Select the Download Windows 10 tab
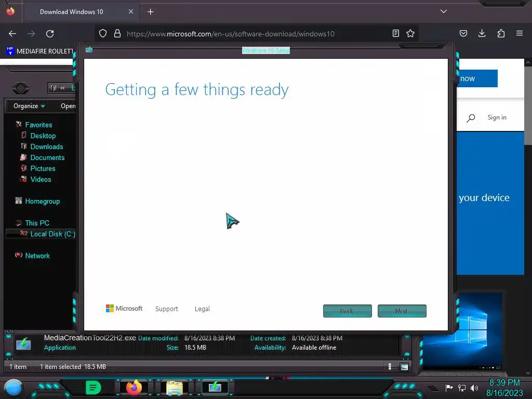 (x=81, y=12)
